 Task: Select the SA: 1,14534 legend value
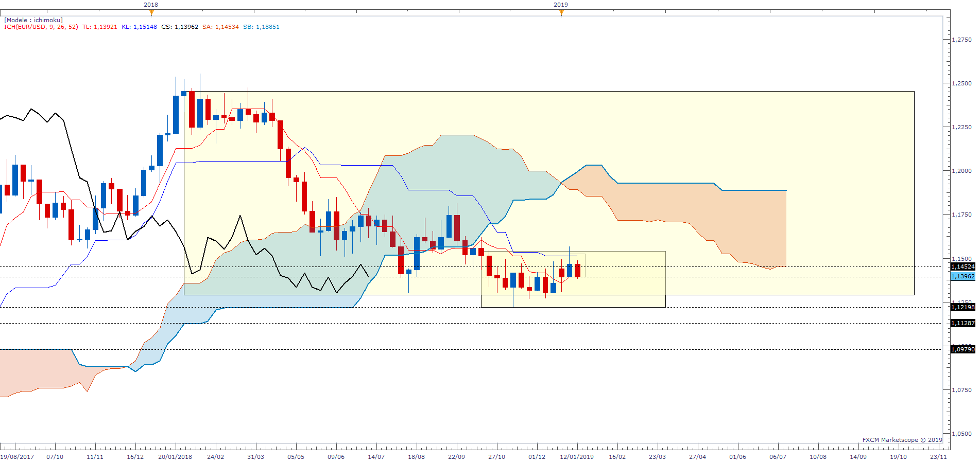[x=220, y=27]
